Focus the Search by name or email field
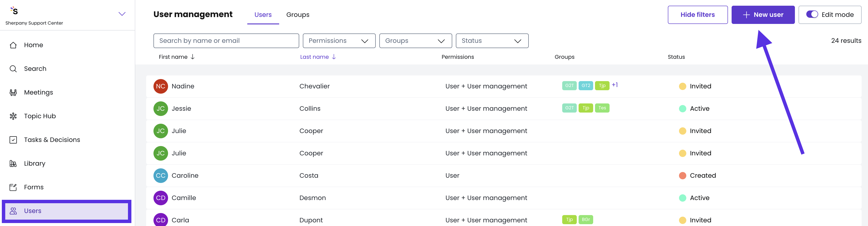Image resolution: width=868 pixels, height=226 pixels. pos(226,41)
